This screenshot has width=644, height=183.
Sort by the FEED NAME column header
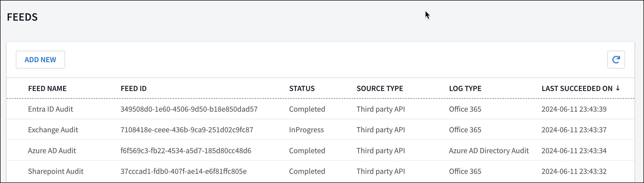click(47, 88)
